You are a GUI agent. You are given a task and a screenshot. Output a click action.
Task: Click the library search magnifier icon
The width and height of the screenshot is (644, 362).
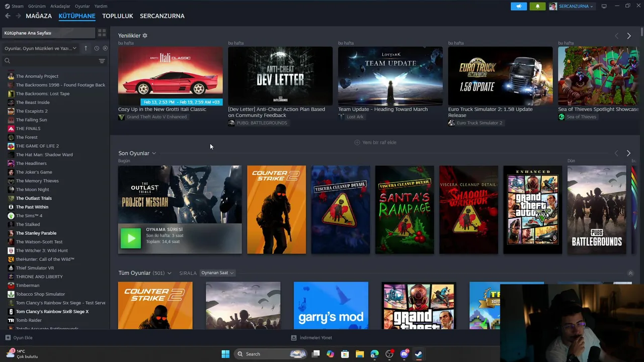(7, 61)
